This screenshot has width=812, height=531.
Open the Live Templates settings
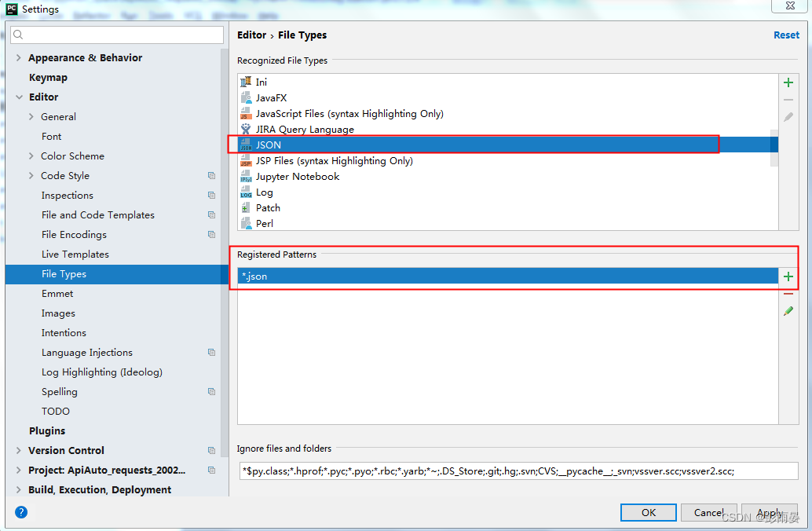(x=75, y=255)
